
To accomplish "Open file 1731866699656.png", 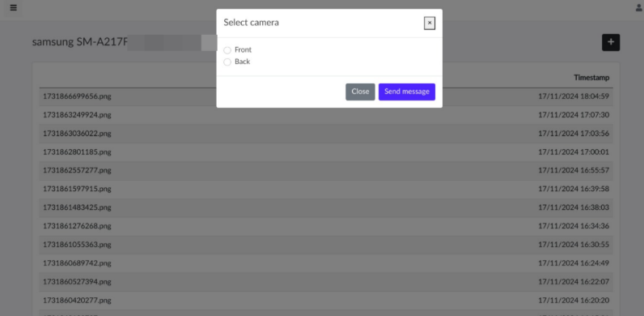I will [x=77, y=96].
